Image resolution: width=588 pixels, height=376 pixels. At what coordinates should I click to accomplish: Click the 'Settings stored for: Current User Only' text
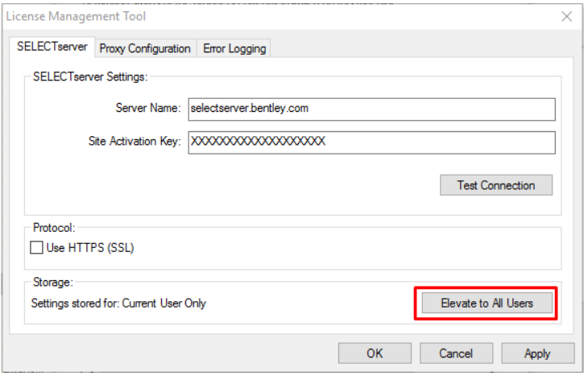tap(118, 304)
